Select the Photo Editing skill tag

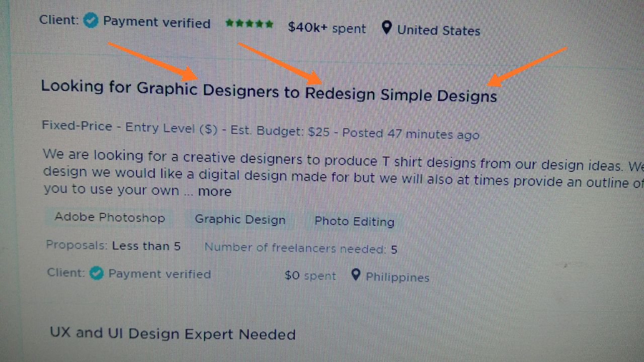tap(354, 221)
